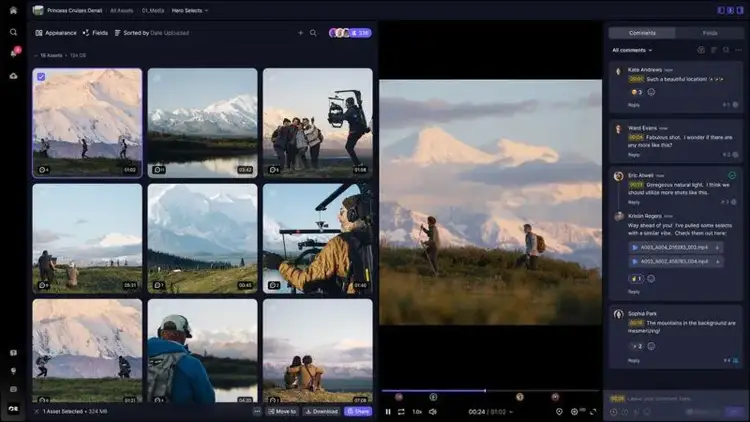Select the Comments tab
Viewport: 750px width, 422px height.
coord(641,33)
